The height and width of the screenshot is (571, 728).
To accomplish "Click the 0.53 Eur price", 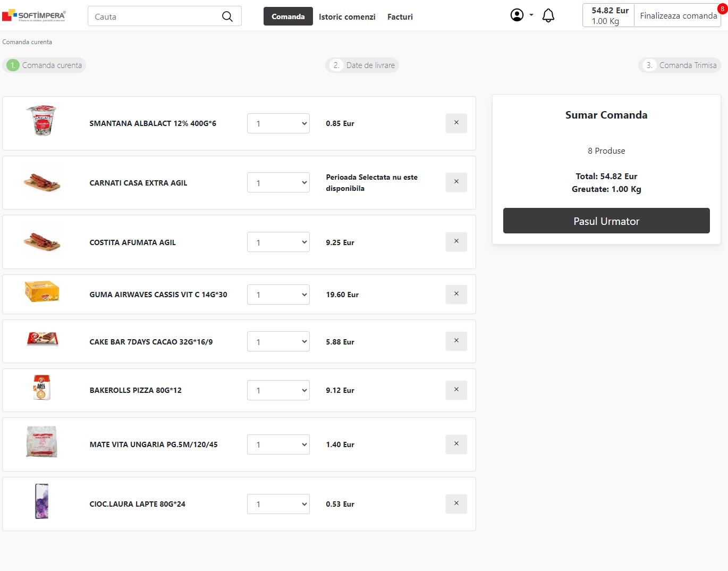I will point(340,504).
